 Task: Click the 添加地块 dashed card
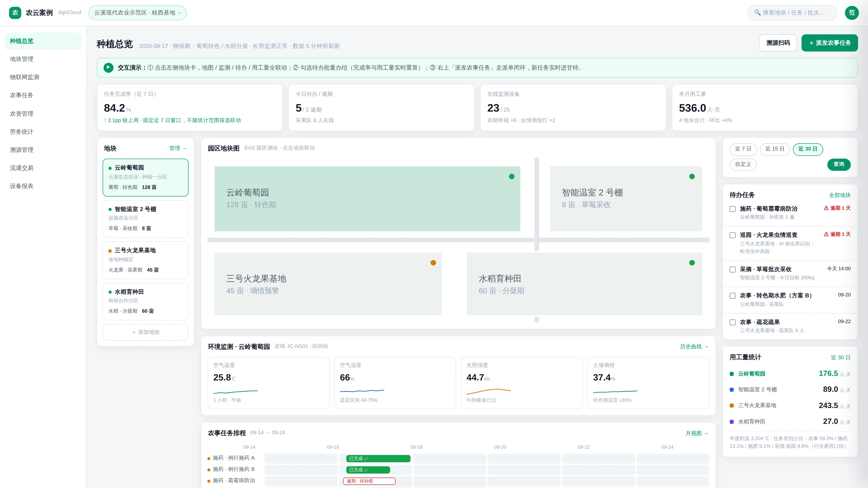[x=146, y=333]
